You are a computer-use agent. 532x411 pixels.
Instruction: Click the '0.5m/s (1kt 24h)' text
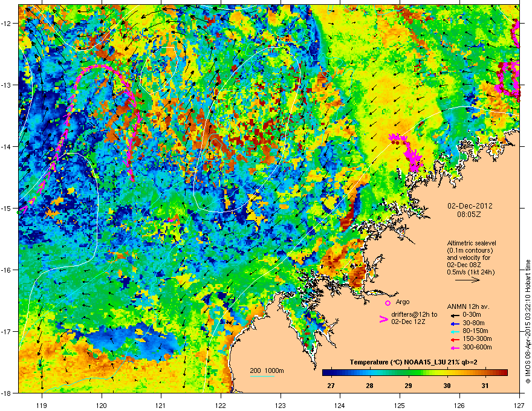pos(470,272)
